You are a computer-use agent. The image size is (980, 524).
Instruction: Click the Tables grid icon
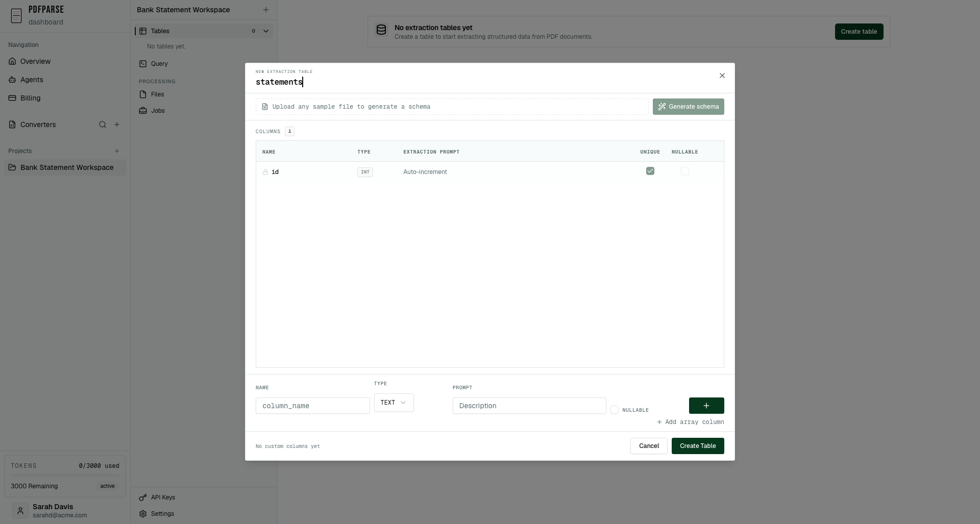143,31
